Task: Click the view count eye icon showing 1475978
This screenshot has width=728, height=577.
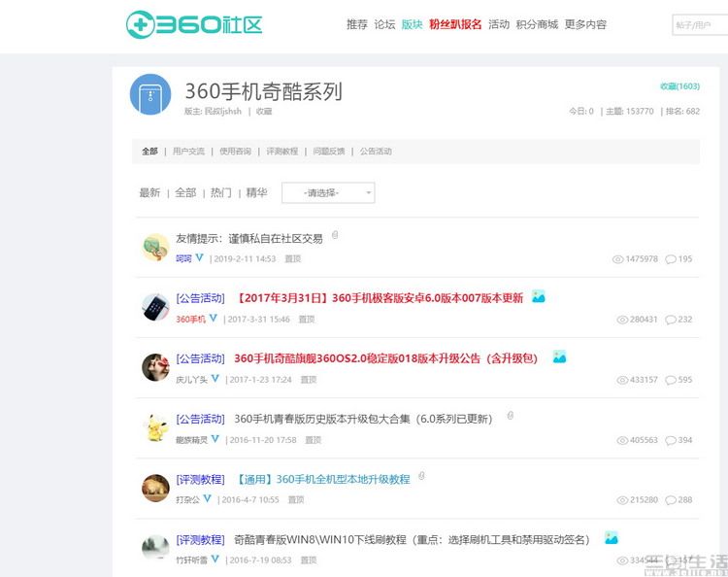Action: point(618,259)
